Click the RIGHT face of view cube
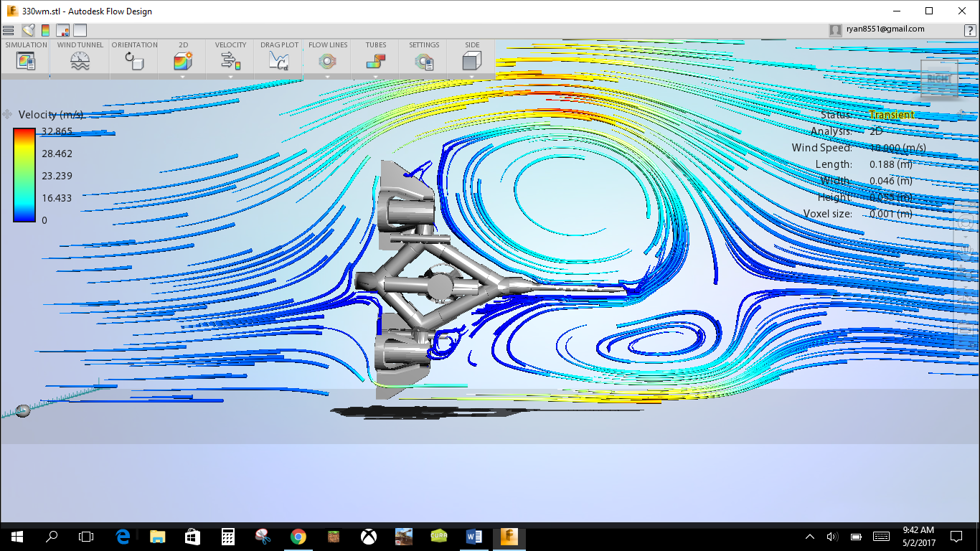This screenshot has height=551, width=980. tap(938, 80)
